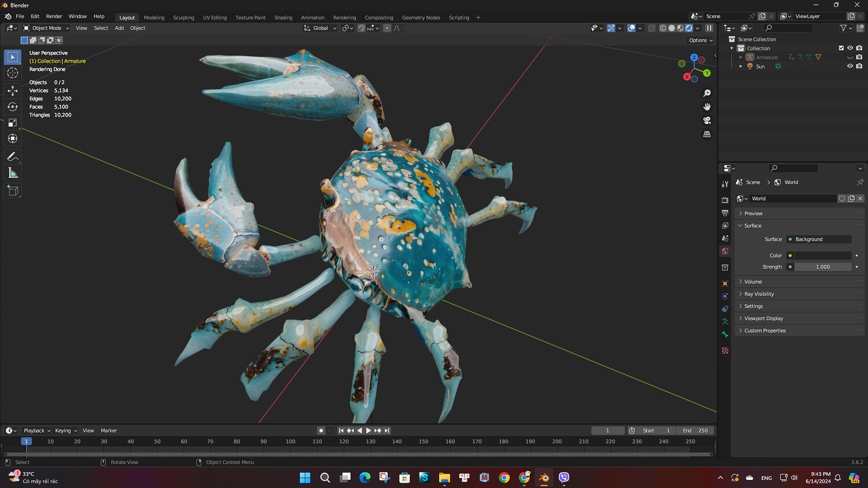Open the Object Mode dropdown
868x488 pixels.
[46, 28]
